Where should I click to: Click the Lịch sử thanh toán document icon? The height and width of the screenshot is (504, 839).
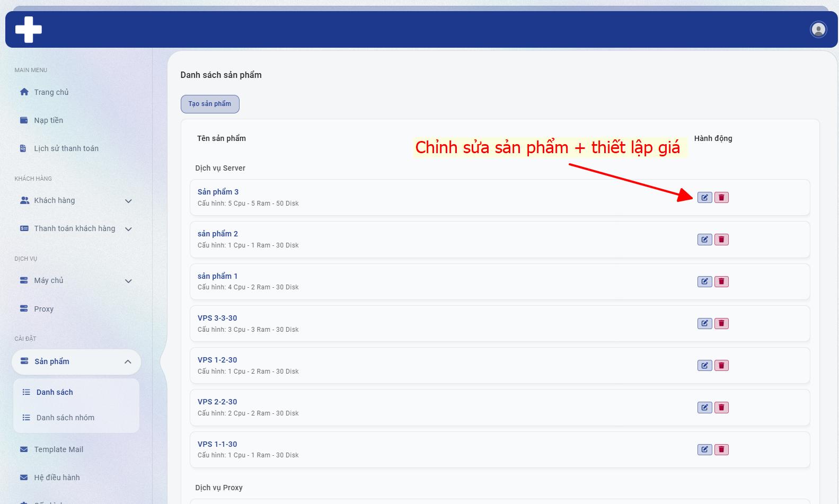point(23,148)
